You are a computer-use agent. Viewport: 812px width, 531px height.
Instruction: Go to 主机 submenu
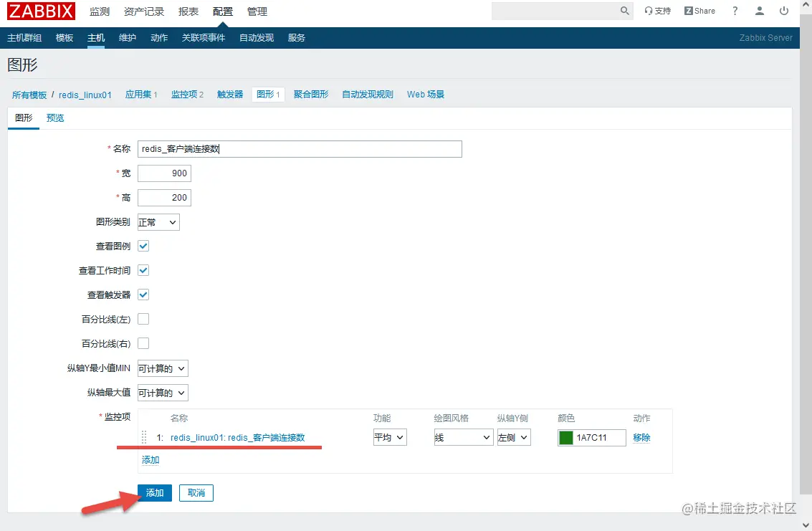96,38
